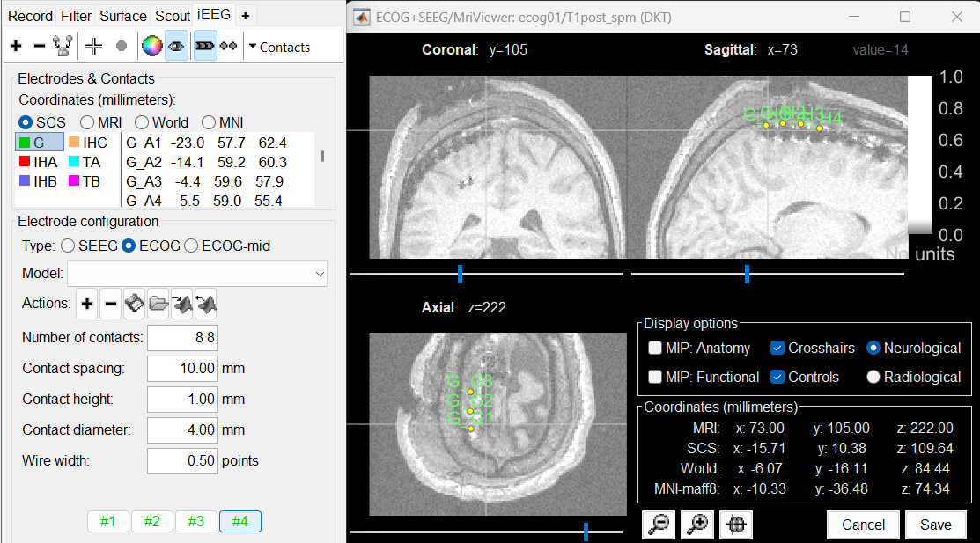Click the add electrode plus icon in the top toolbar
Screen dimensions: 980x543
(x=16, y=47)
